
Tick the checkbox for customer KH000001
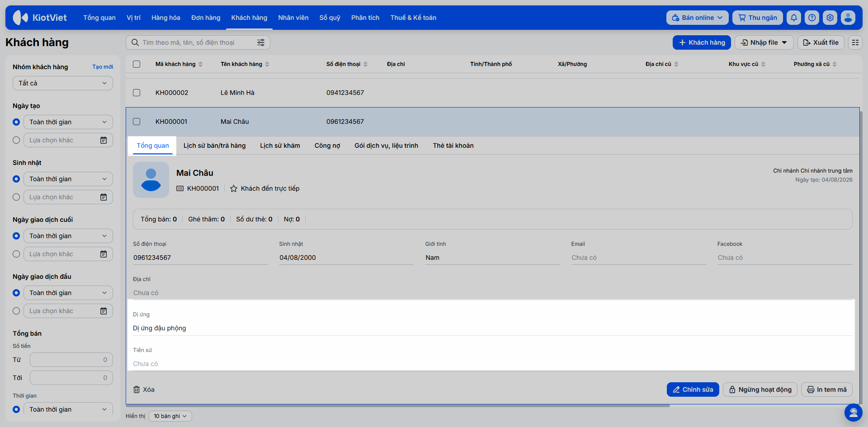[137, 122]
